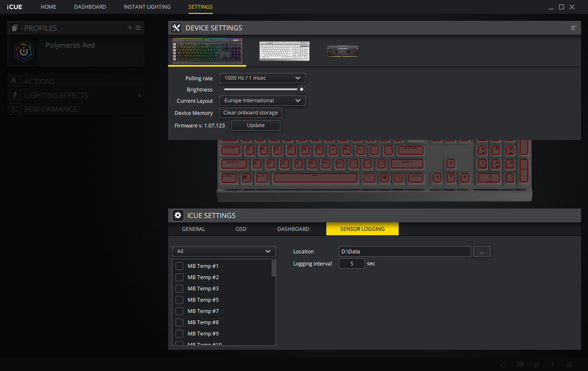
Task: Open the Polling rate dropdown
Action: pos(262,78)
